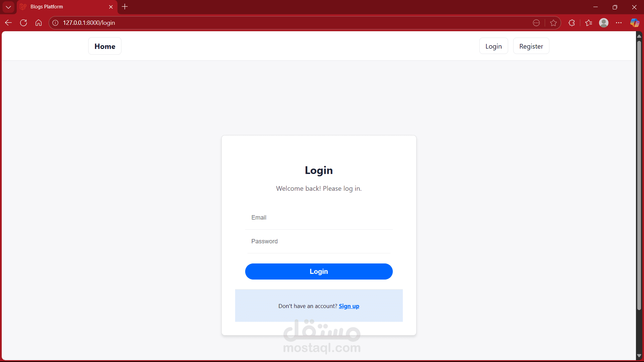This screenshot has width=644, height=362.
Task: Open the Extensions puzzle icon
Action: click(x=572, y=23)
